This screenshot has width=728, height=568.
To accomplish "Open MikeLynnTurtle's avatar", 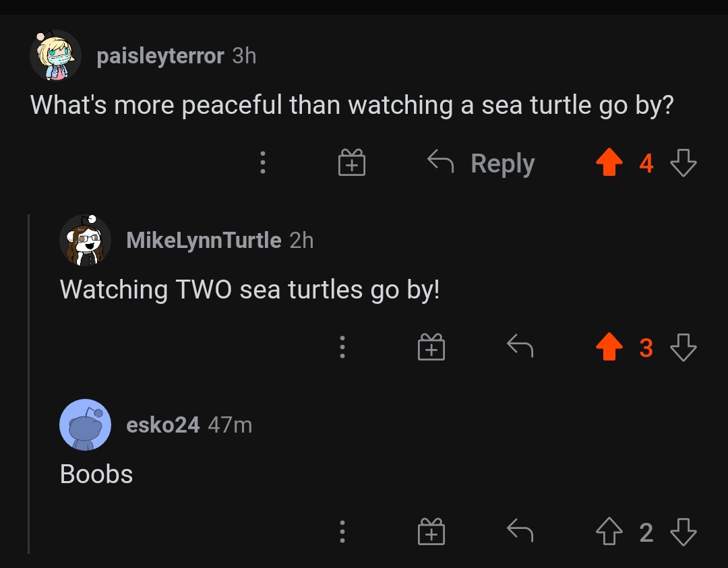I will (85, 241).
